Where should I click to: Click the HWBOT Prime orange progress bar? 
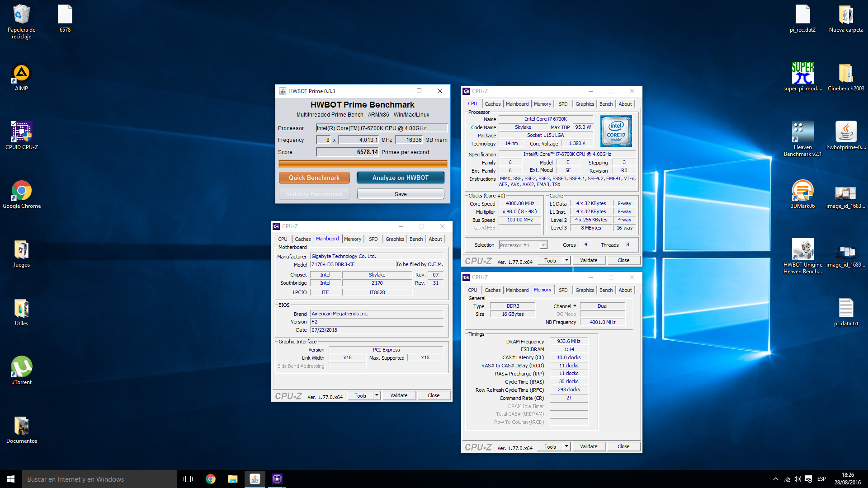coord(363,164)
